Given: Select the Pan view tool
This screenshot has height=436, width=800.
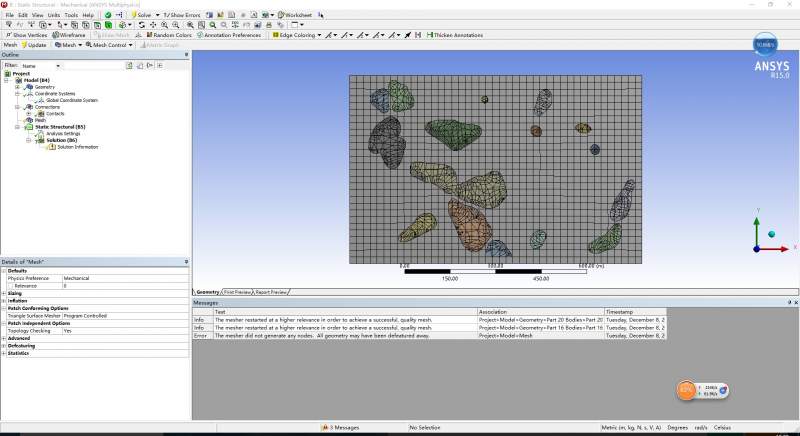Looking at the screenshot, I should click(153, 24).
